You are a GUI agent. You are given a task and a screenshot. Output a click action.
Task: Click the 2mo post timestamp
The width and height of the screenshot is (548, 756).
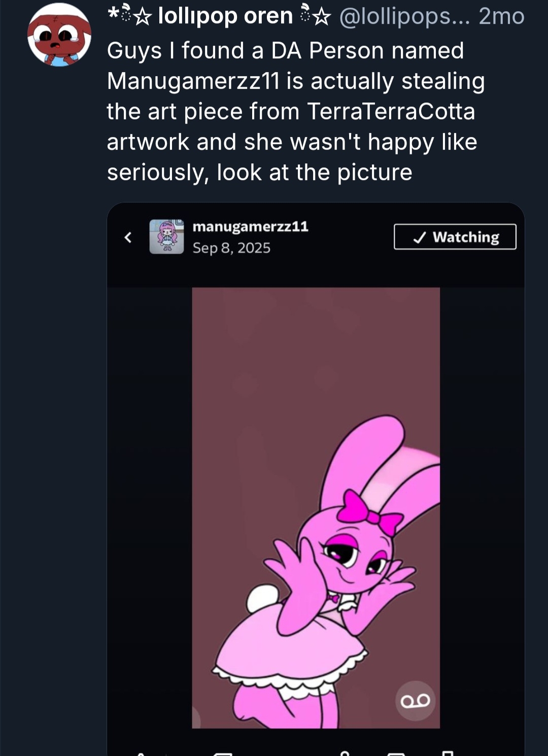coord(501,16)
